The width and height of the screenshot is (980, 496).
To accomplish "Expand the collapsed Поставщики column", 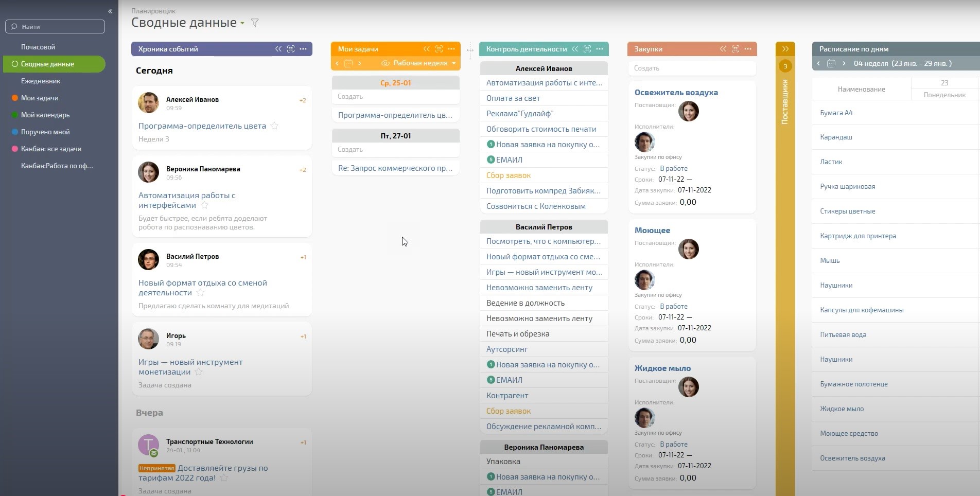I will (785, 49).
